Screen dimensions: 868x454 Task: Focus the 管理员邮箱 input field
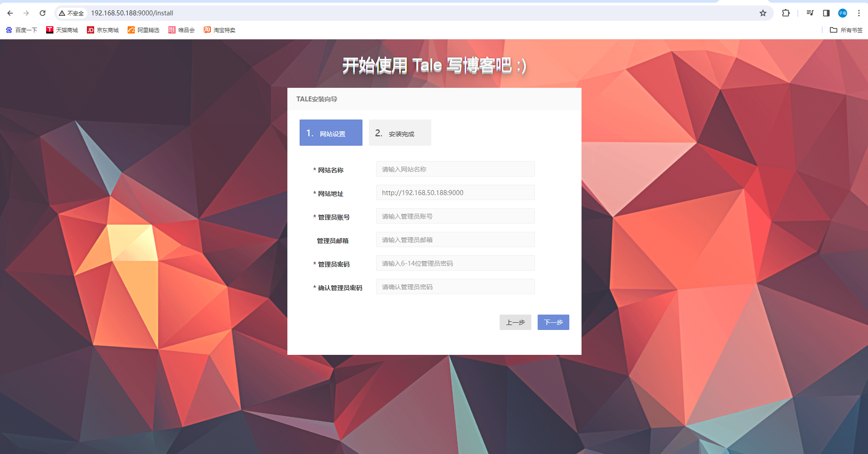455,239
